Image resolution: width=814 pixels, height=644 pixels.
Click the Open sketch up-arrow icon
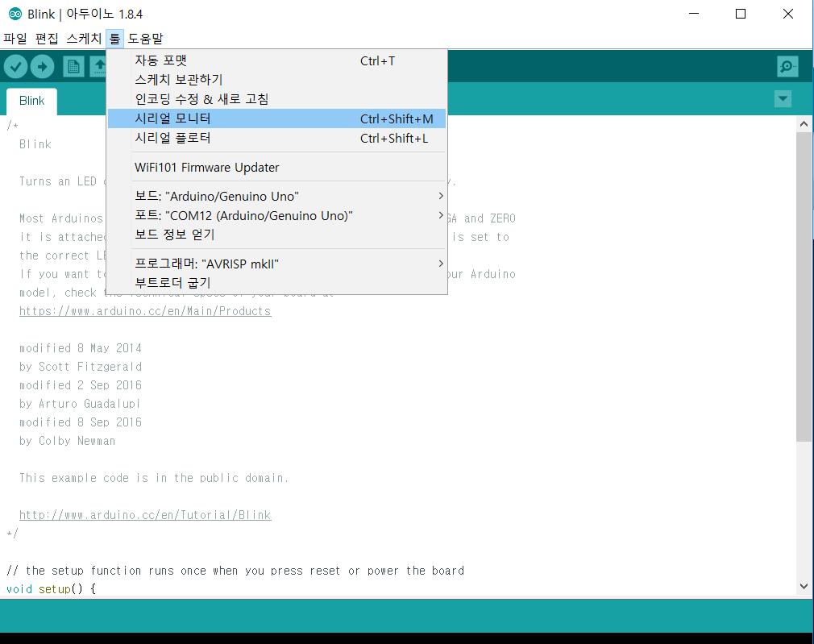coord(98,66)
